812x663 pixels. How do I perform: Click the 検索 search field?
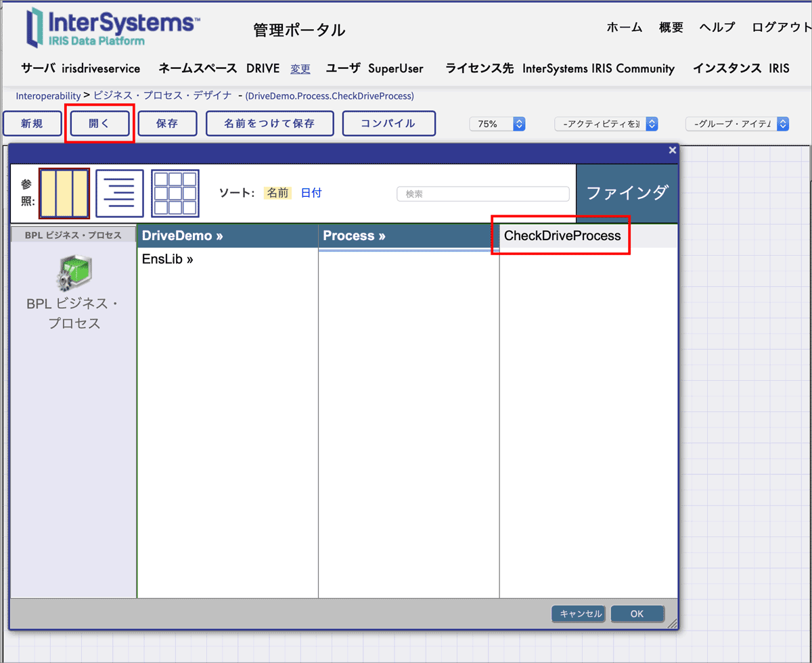click(x=483, y=193)
